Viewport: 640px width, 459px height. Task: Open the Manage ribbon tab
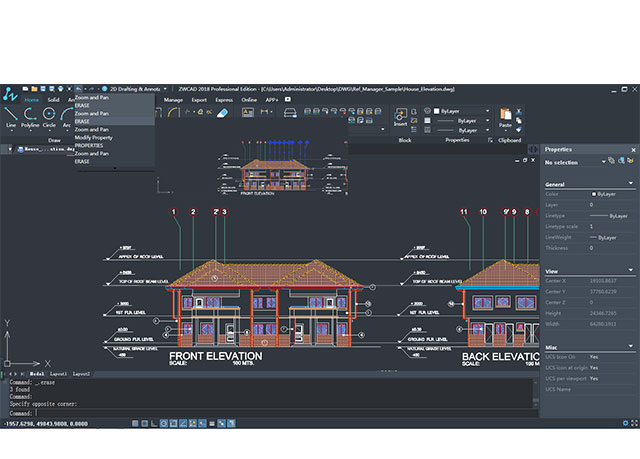(x=173, y=100)
